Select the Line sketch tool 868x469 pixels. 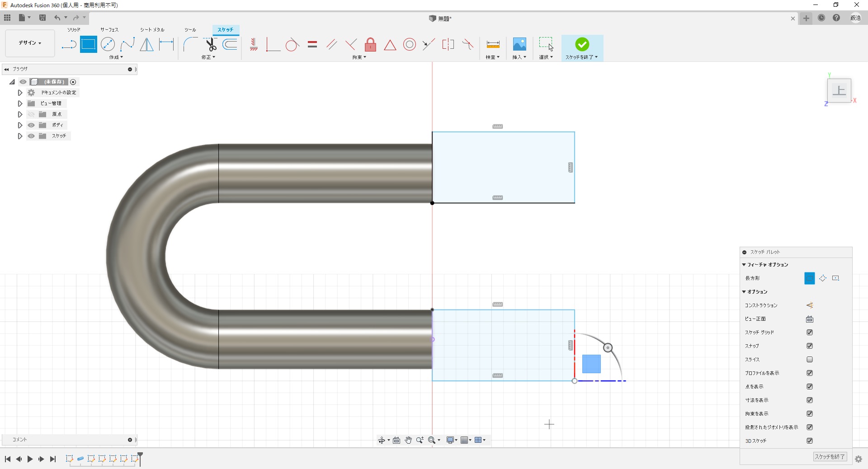pyautogui.click(x=69, y=44)
